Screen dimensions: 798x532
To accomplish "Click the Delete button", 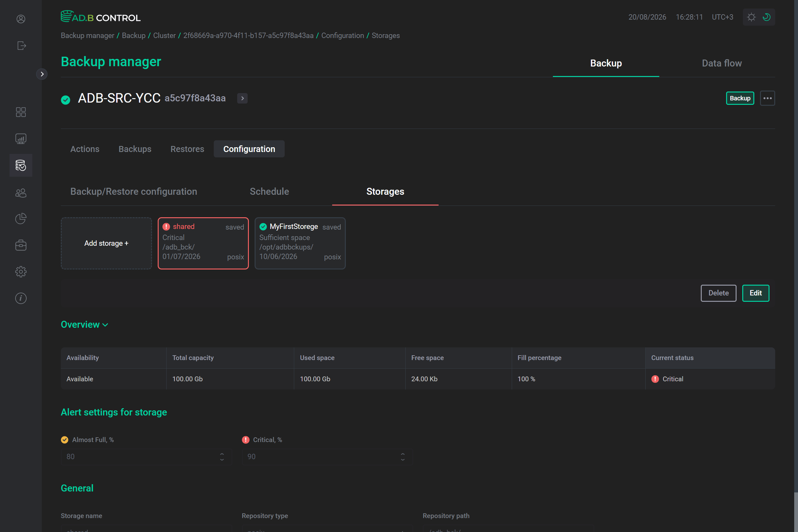I will click(x=719, y=293).
